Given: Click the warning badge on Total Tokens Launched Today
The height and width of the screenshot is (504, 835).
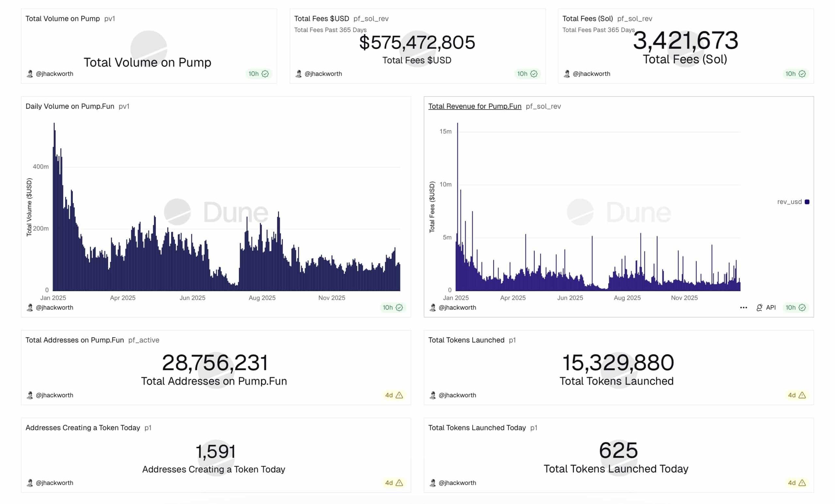Looking at the screenshot, I should [802, 483].
